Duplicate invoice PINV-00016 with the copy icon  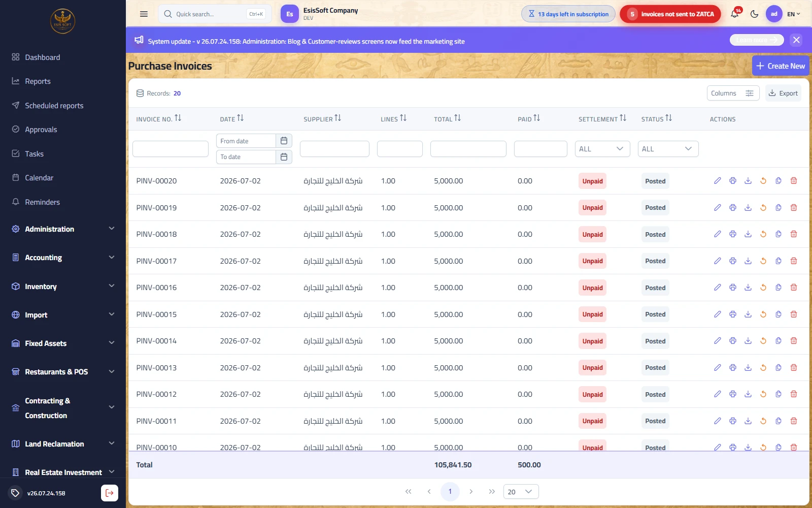(x=779, y=288)
